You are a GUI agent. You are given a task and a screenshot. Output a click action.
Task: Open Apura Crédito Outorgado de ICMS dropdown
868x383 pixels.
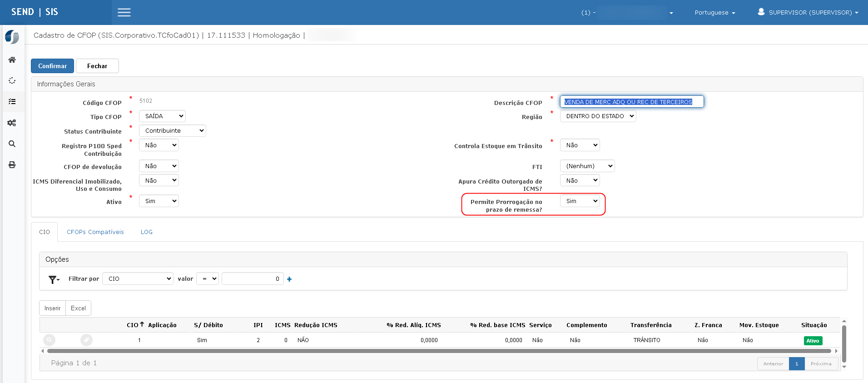tap(580, 181)
